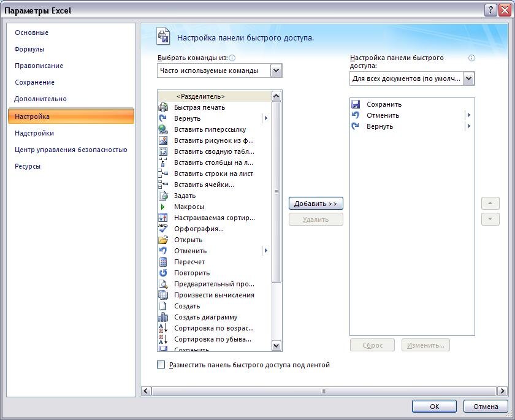This screenshot has width=515, height=420.
Task: Choose the Вставить ячейки icon
Action: point(163,185)
